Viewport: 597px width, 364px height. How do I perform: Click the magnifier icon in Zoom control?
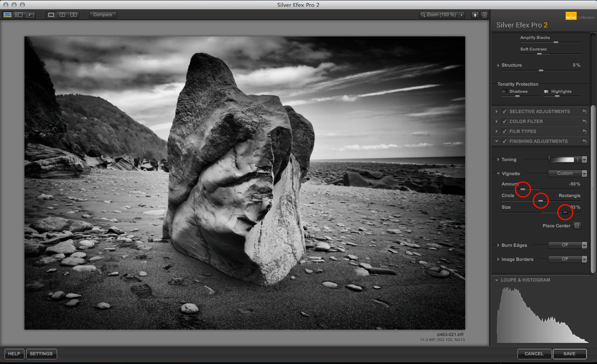[x=423, y=14]
